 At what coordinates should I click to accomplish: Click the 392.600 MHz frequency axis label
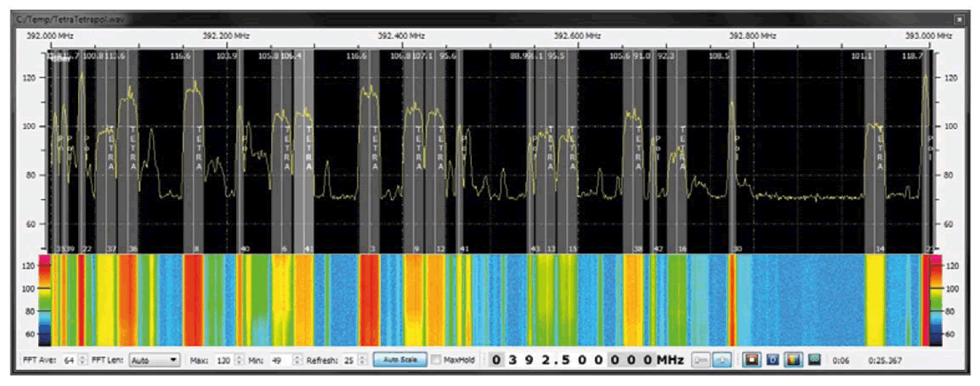point(578,36)
